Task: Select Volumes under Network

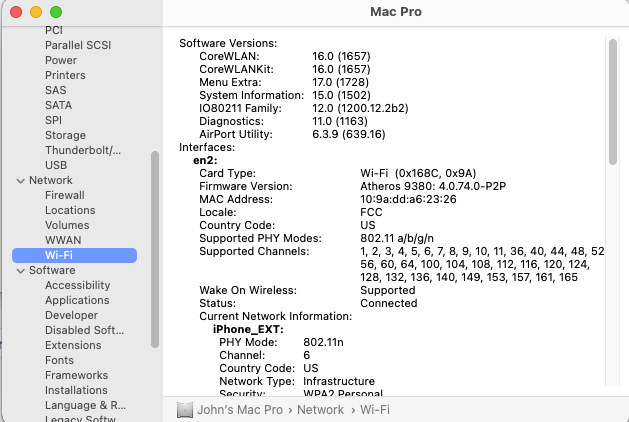Action: pos(67,225)
